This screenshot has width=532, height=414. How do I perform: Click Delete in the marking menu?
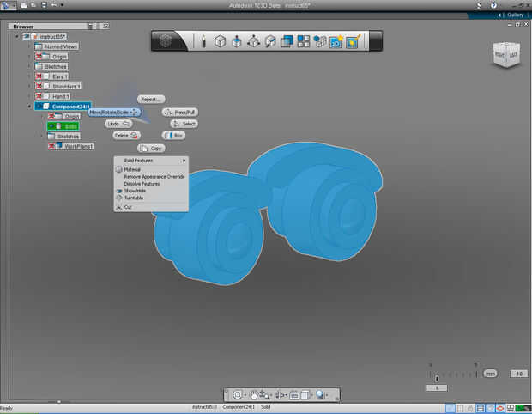(x=126, y=135)
